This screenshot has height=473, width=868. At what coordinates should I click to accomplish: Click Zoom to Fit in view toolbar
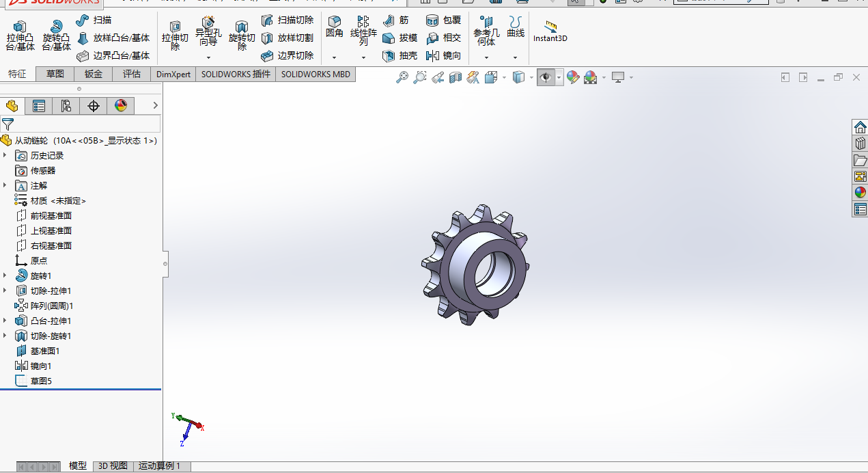click(402, 78)
